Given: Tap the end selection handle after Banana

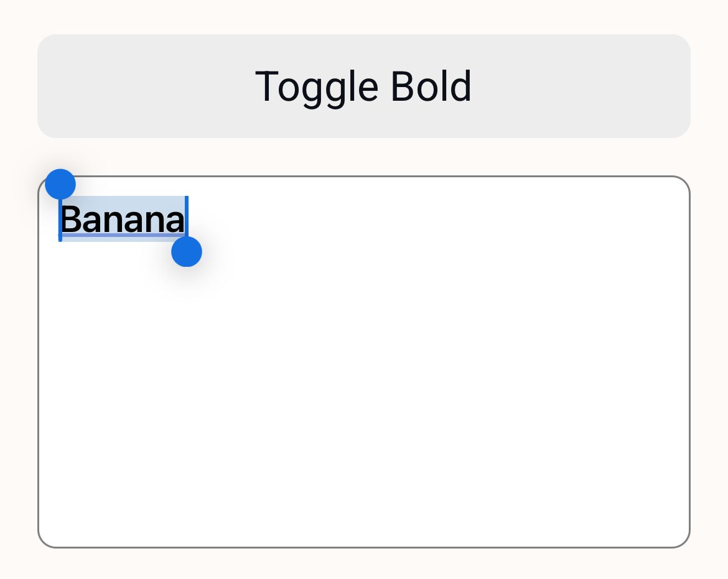Looking at the screenshot, I should pyautogui.click(x=187, y=251).
